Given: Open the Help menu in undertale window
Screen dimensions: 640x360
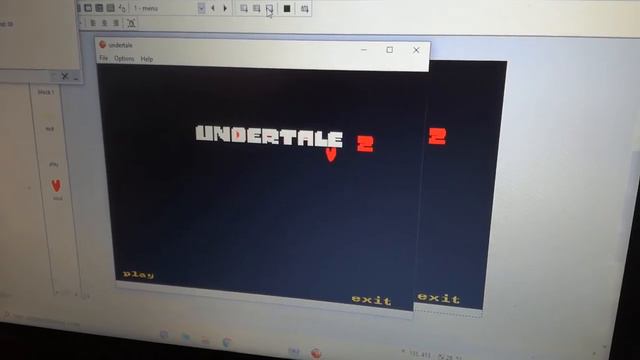Looking at the screenshot, I should click(x=147, y=59).
